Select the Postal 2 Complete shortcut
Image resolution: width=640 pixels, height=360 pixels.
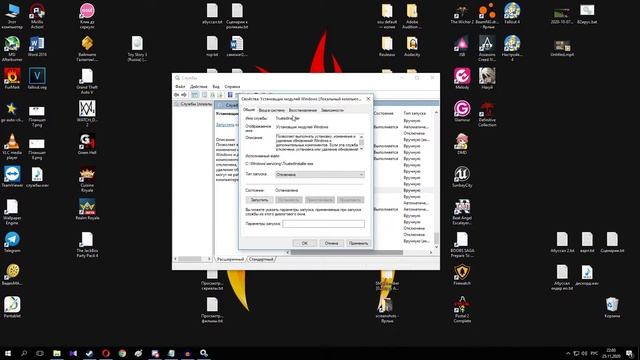tap(462, 309)
